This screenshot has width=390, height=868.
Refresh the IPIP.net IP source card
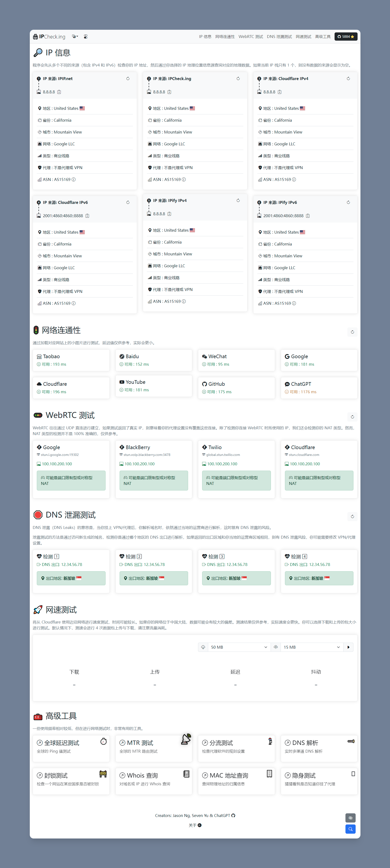tap(128, 79)
